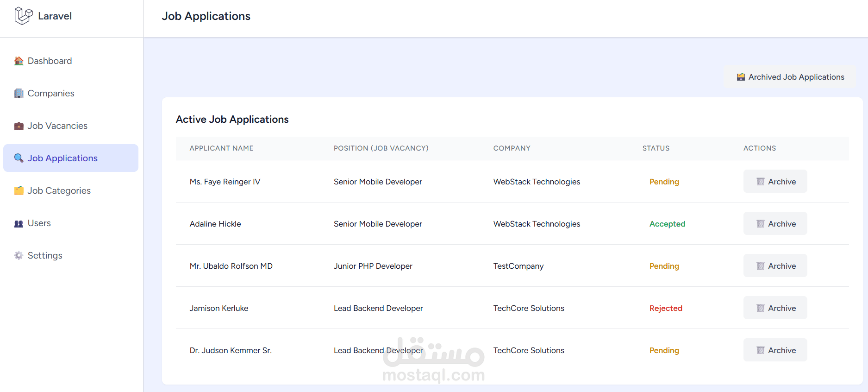Screen dimensions: 868x392
Task: Click the Archived Job Applications box icon
Action: [741, 77]
